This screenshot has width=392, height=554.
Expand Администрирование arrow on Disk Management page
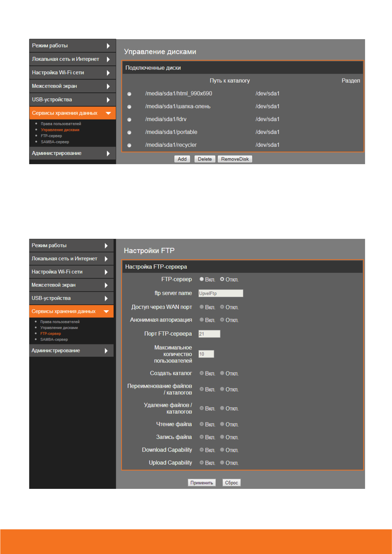[108, 154]
